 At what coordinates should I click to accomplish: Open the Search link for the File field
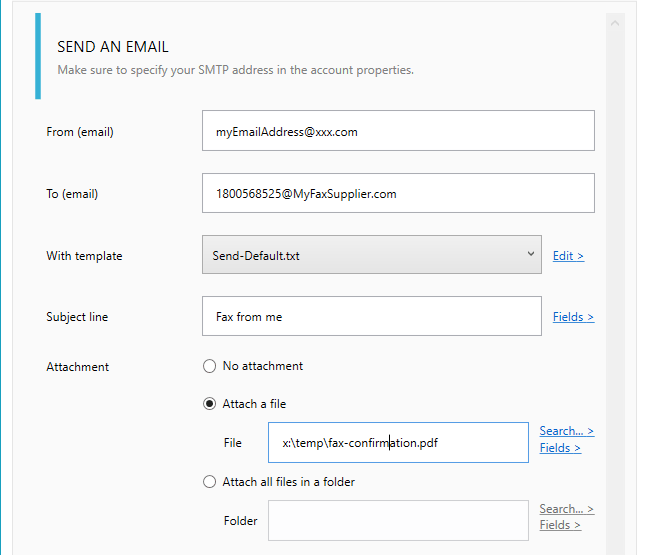pyautogui.click(x=566, y=431)
